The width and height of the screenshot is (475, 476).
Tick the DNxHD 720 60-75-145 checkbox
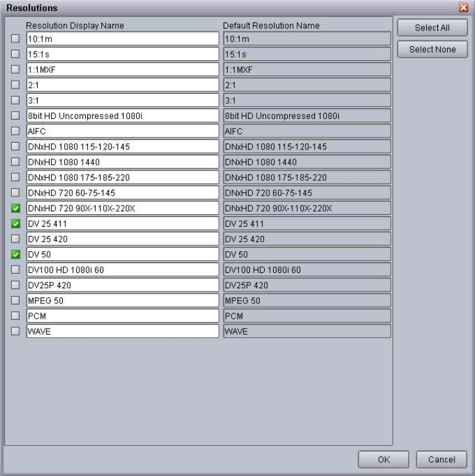point(15,192)
